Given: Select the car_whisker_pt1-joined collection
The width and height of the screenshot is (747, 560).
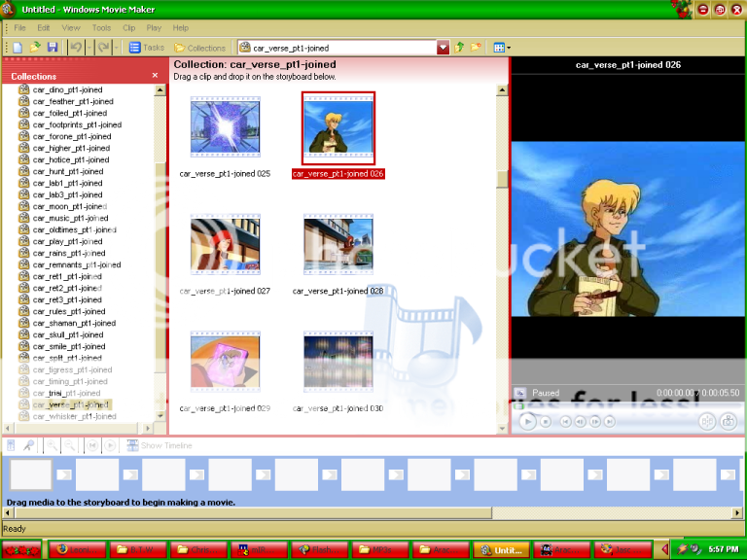Looking at the screenshot, I should pyautogui.click(x=74, y=417).
